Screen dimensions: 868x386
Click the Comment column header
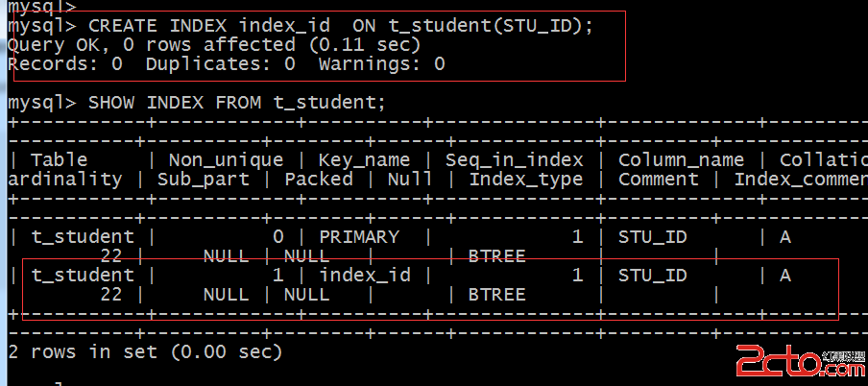tap(658, 180)
